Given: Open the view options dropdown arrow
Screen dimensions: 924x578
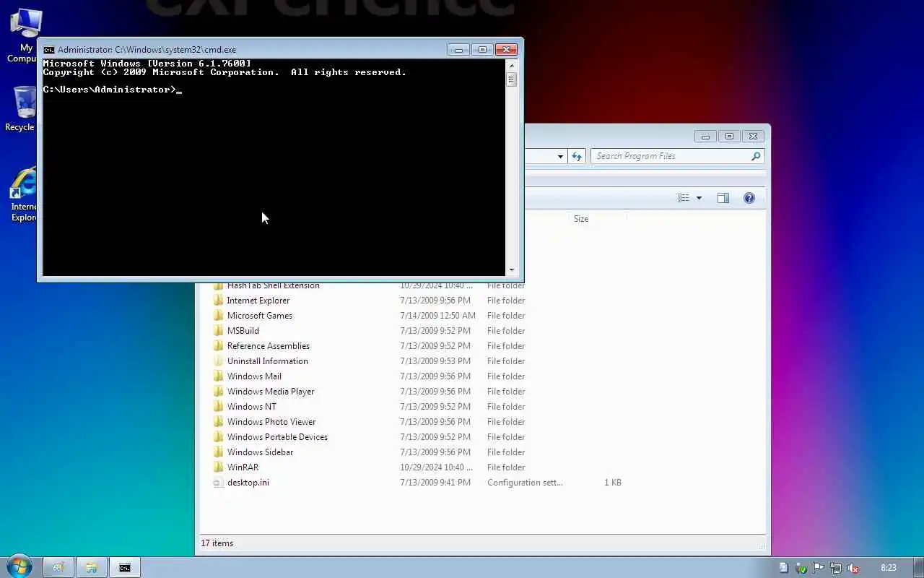Looking at the screenshot, I should pyautogui.click(x=699, y=198).
